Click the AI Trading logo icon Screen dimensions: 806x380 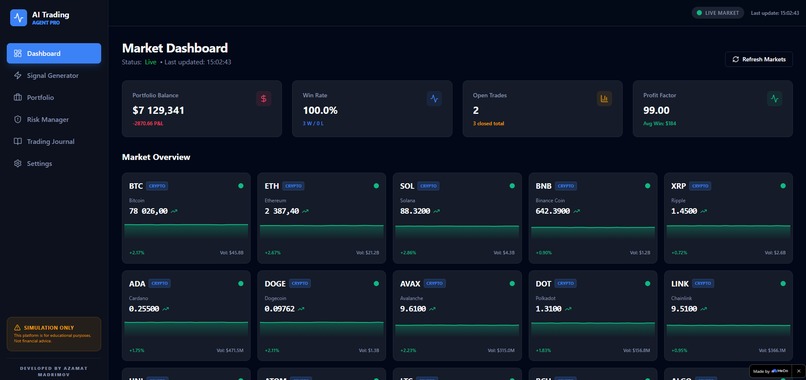[19, 18]
